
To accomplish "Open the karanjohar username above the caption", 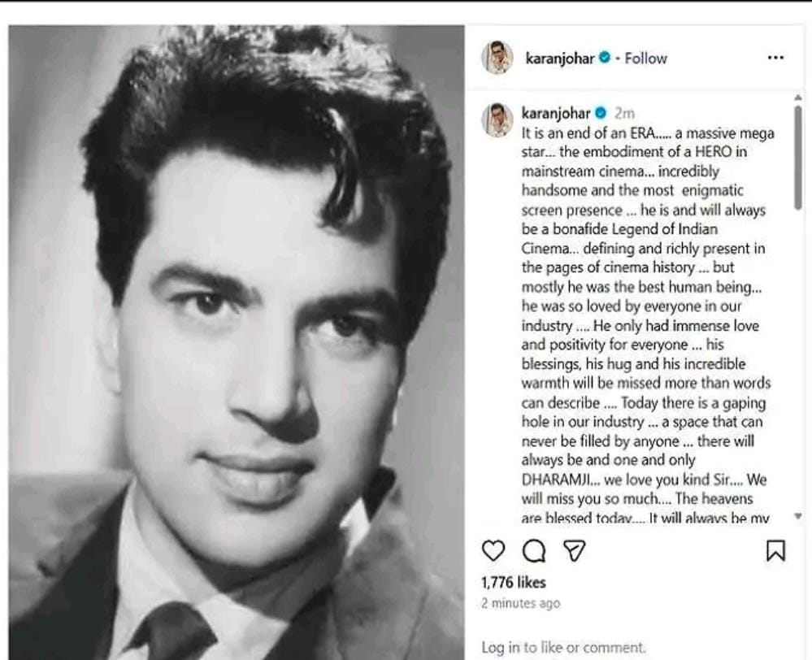I will pos(556,114).
